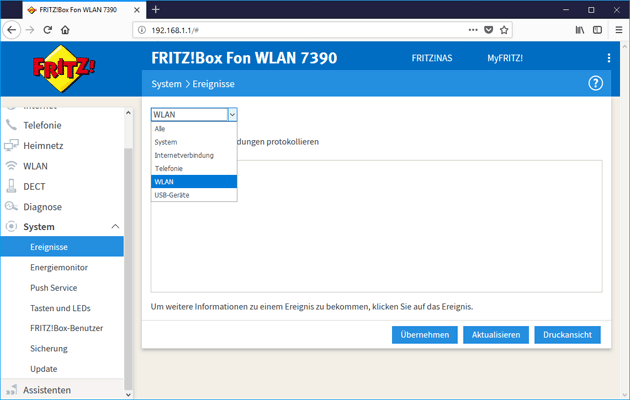
Task: Open FRITZ!NAS from the header
Action: pyautogui.click(x=432, y=58)
